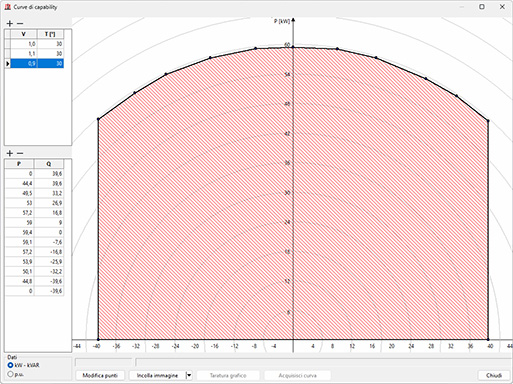Select Q cell 33,2
Image resolution: width=513 pixels, height=384 pixels.
coord(49,193)
